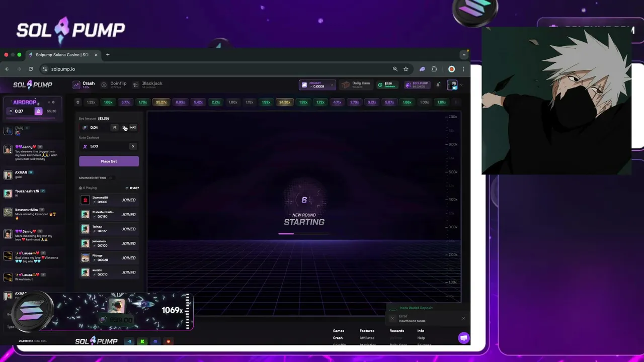This screenshot has height=362, width=644.
Task: Open browser zoom magnifier icon
Action: 395,69
